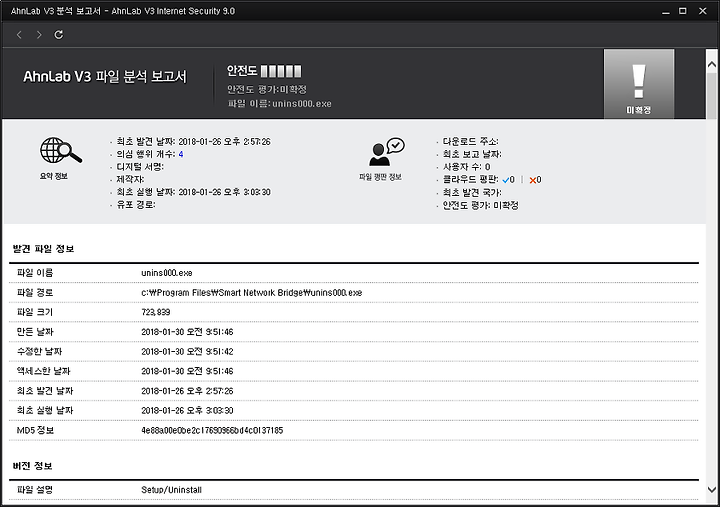Image resolution: width=720 pixels, height=507 pixels.
Task: Click the MD5 정보 row label
Action: (x=35, y=430)
